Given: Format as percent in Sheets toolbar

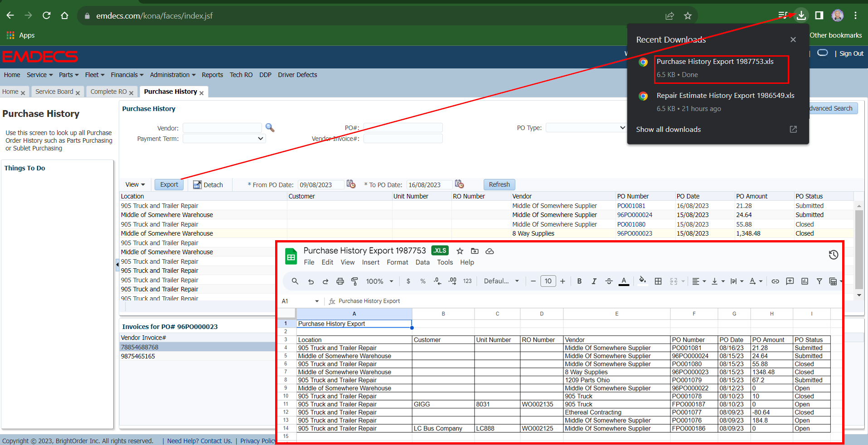Looking at the screenshot, I should [x=423, y=281].
